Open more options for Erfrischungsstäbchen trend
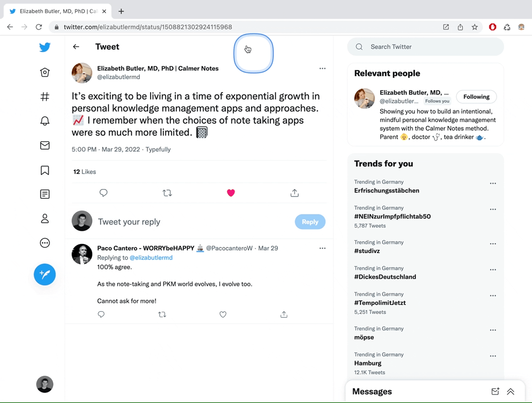Screen dimensions: 532x403 pos(493,184)
